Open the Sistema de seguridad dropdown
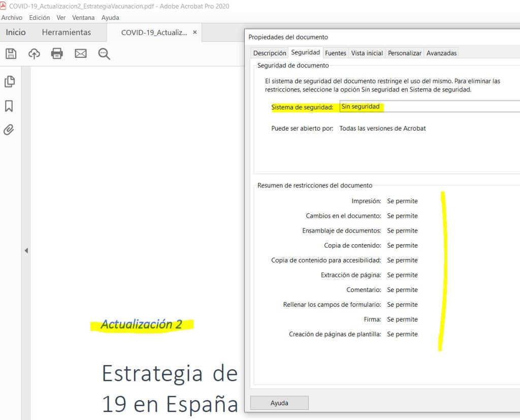 point(429,107)
